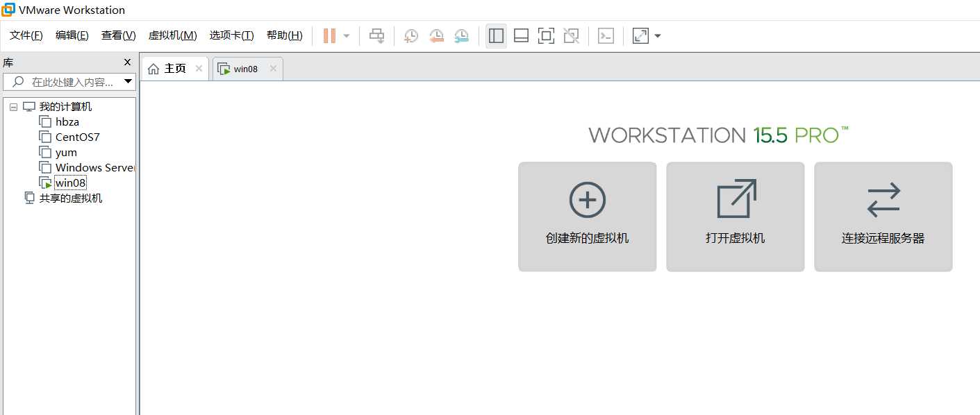980x415 pixels.
Task: Click the pause virtual machine toolbar icon
Action: coord(330,35)
